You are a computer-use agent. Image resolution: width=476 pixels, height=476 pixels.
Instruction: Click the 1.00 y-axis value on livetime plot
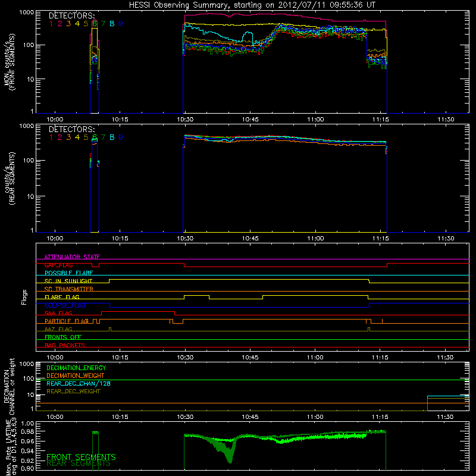pyautogui.click(x=27, y=424)
